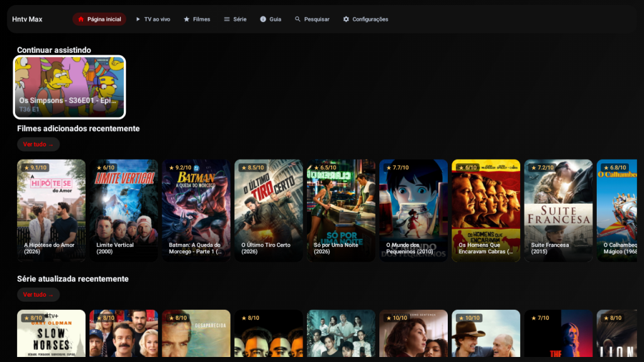Open Só por Uma Noite card

pos(341,211)
